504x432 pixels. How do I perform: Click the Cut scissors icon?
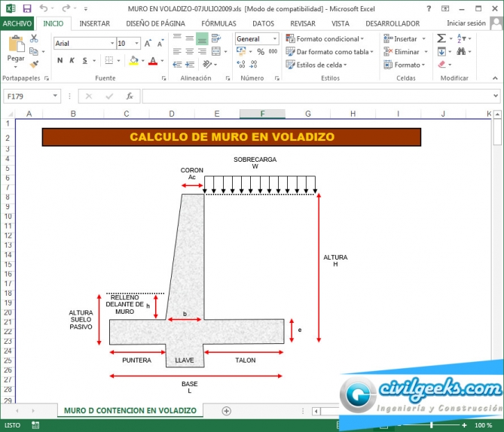pyautogui.click(x=34, y=38)
